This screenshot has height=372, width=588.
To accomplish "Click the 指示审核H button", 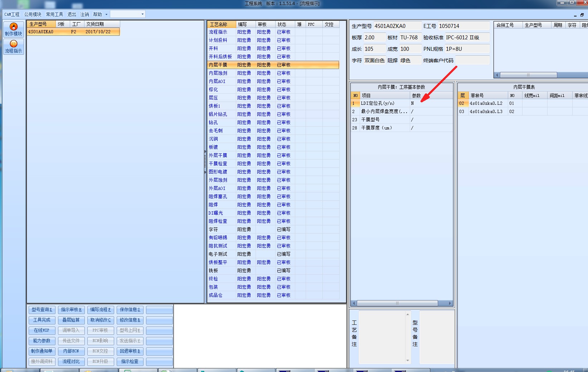I will pyautogui.click(x=71, y=310).
